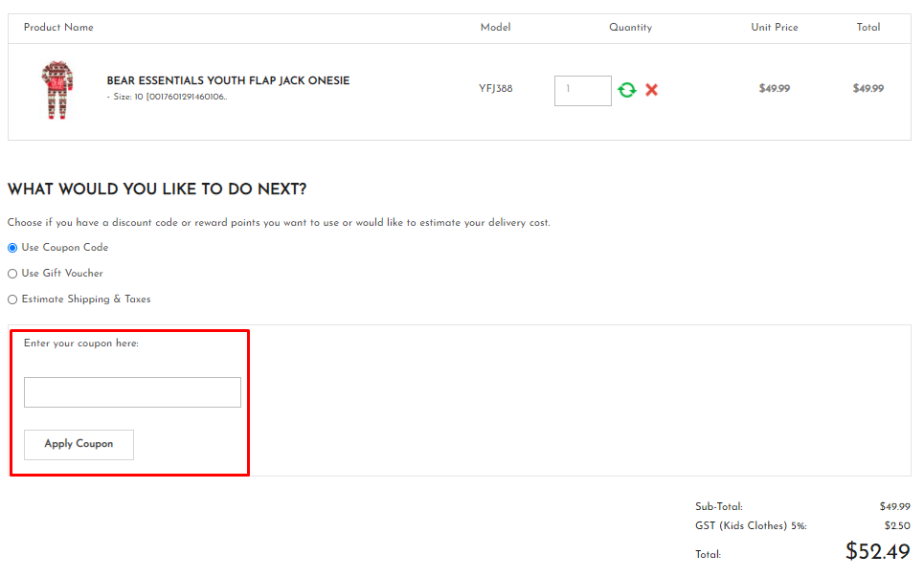Click the Sub-Total label
The width and height of the screenshot is (924, 577).
(x=719, y=506)
